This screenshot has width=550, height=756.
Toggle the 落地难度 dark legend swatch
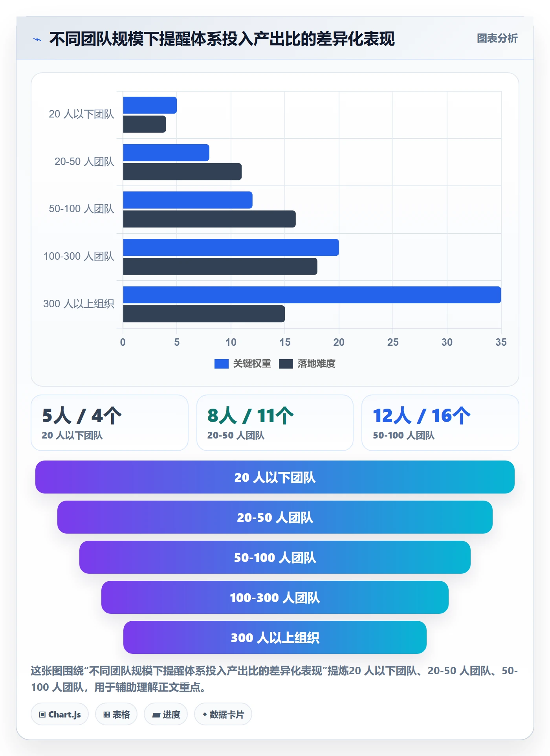coord(286,364)
